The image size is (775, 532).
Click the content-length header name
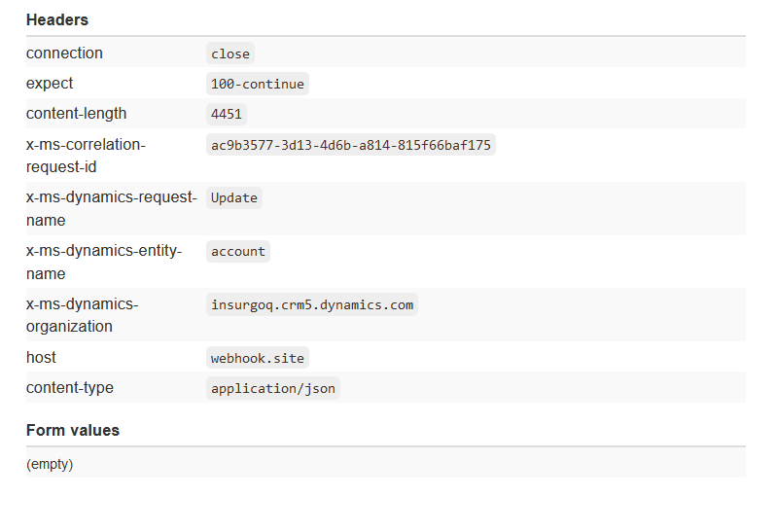point(76,114)
